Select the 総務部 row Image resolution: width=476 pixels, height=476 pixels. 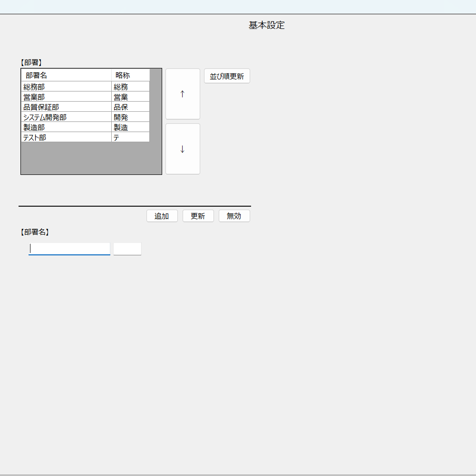66,87
